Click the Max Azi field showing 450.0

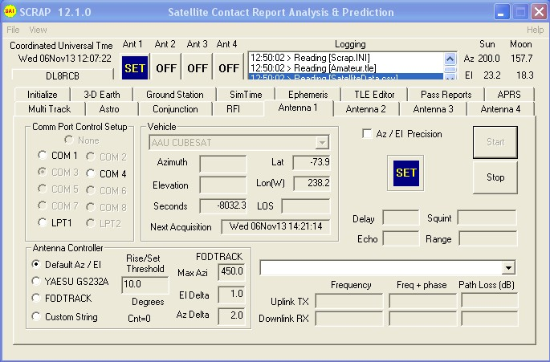click(x=232, y=272)
